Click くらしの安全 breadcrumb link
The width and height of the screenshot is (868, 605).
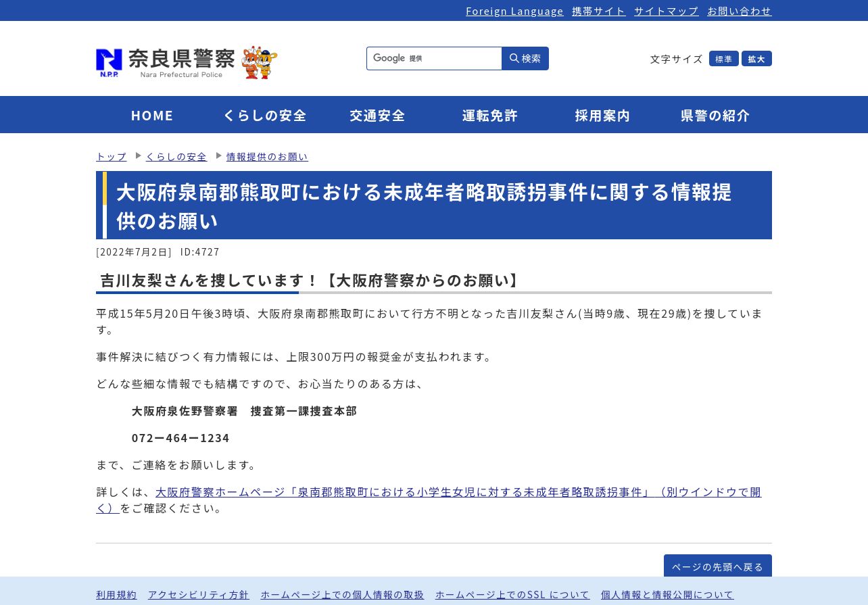click(x=176, y=157)
